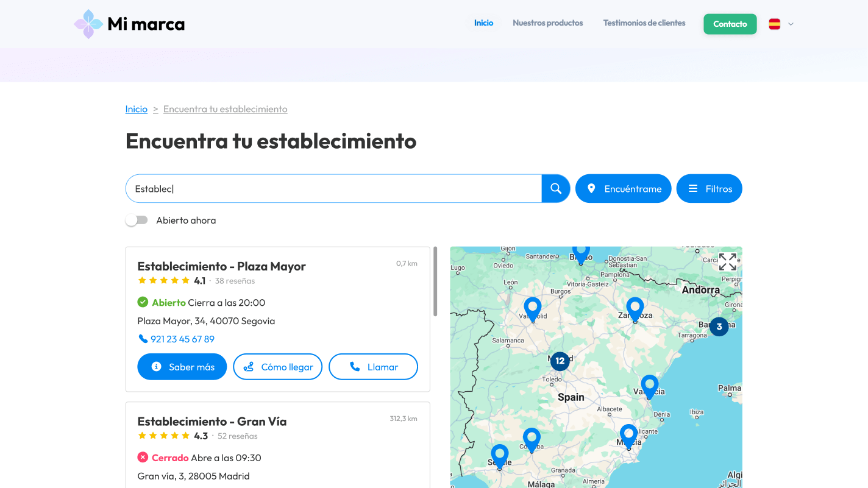Open Testimonios de clientes menu
The image size is (868, 488).
pyautogui.click(x=644, y=23)
